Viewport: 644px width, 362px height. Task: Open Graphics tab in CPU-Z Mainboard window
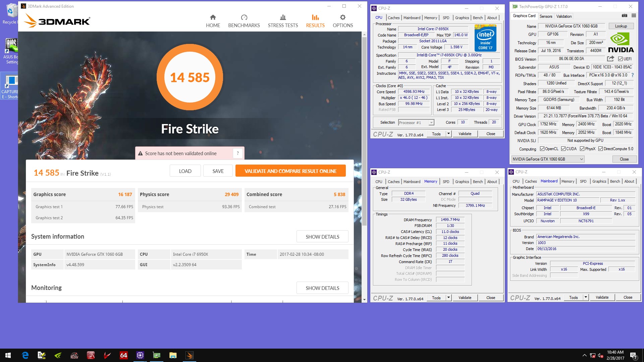pyautogui.click(x=599, y=181)
